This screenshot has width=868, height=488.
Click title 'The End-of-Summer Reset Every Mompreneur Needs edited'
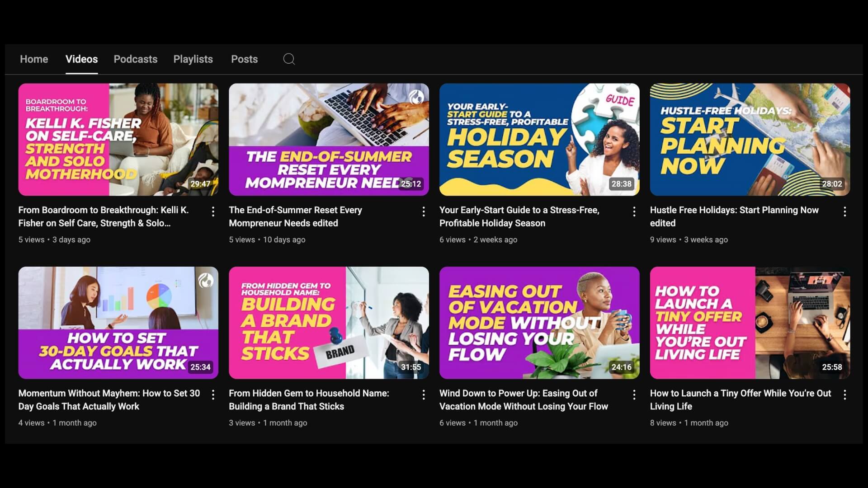tap(295, 216)
